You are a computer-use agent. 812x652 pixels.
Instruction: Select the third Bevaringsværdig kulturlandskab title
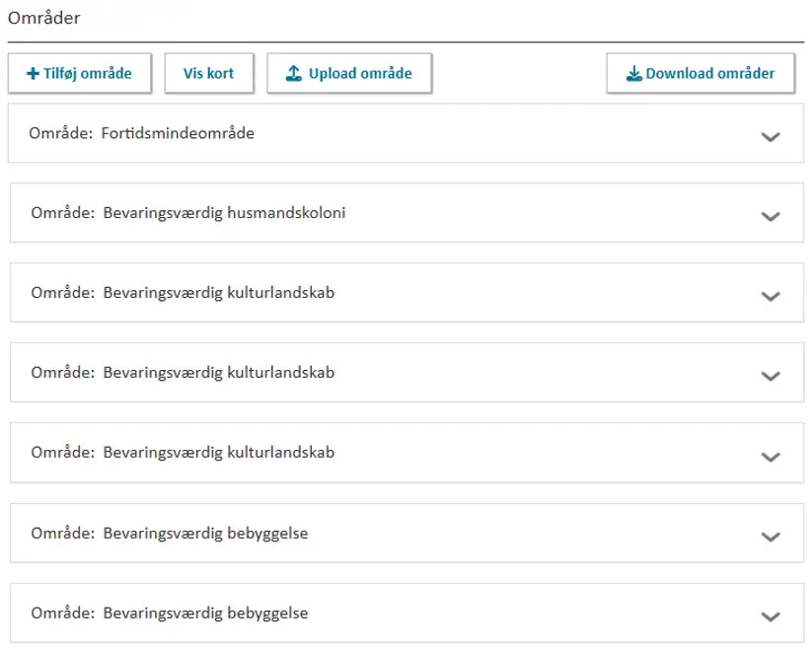pos(218,453)
